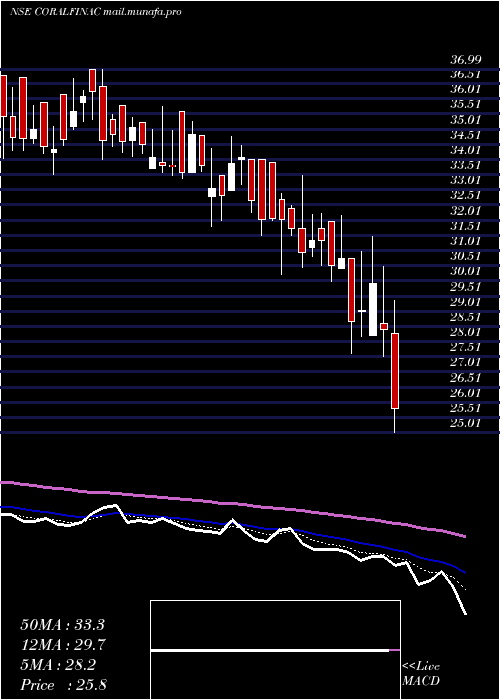The height and width of the screenshot is (700, 500).
Task: Click the 36.01 price axis label
Action: [x=464, y=89]
